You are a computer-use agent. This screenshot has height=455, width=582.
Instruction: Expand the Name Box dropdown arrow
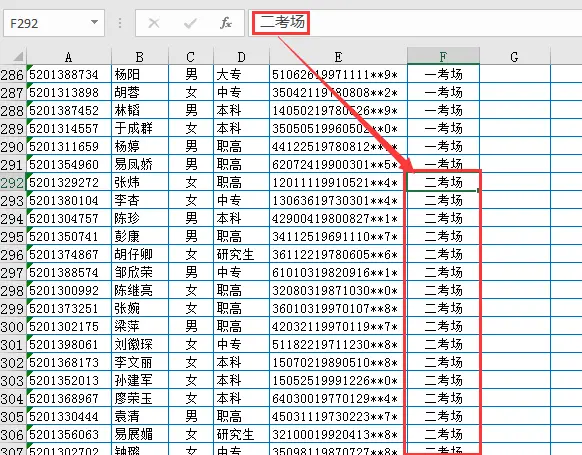pyautogui.click(x=95, y=23)
